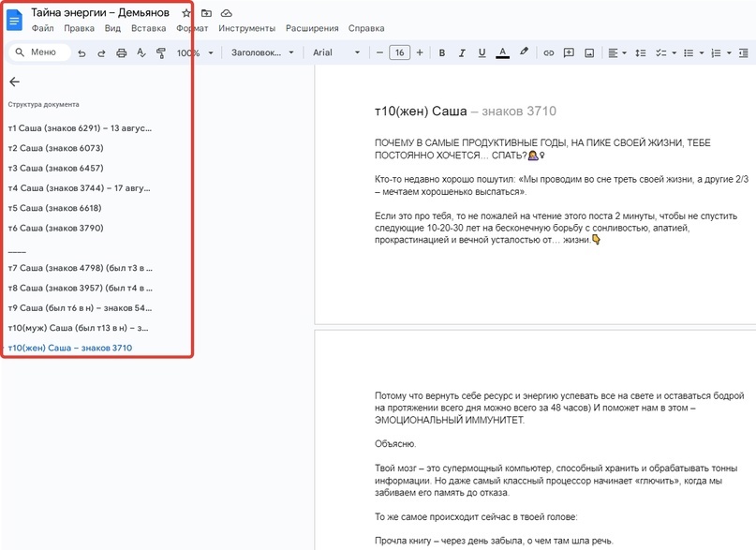Increase font size with plus button
Screen dimensions: 756x550
click(x=420, y=52)
